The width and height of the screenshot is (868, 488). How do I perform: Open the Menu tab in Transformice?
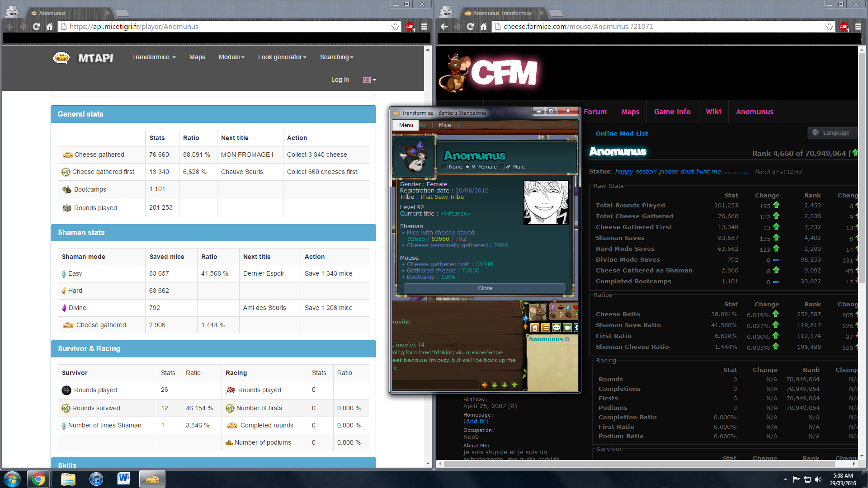406,125
